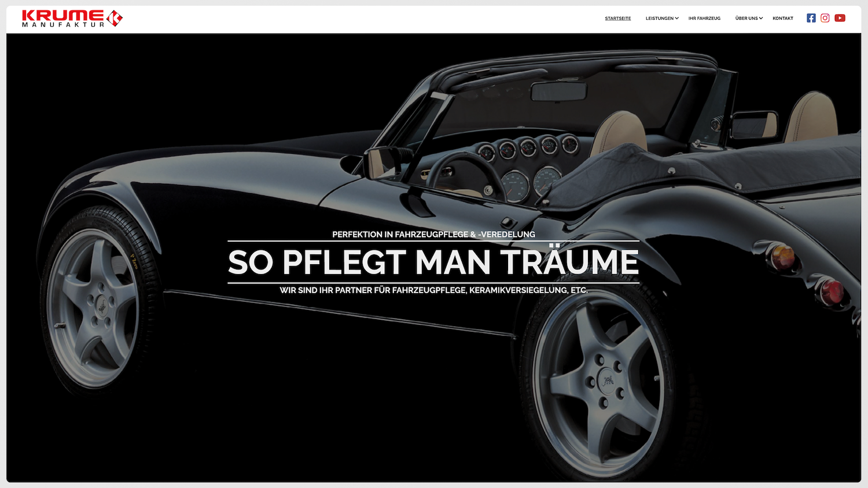Open the Leistungen menu item
The image size is (868, 488).
point(659,19)
